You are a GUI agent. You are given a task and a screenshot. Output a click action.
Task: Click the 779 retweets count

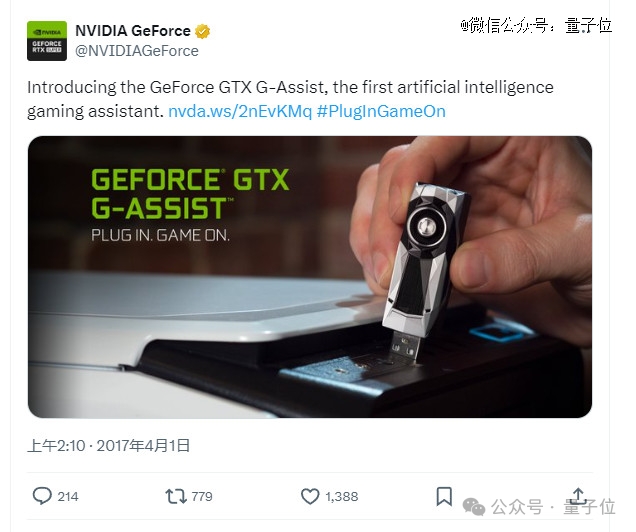[x=202, y=496]
